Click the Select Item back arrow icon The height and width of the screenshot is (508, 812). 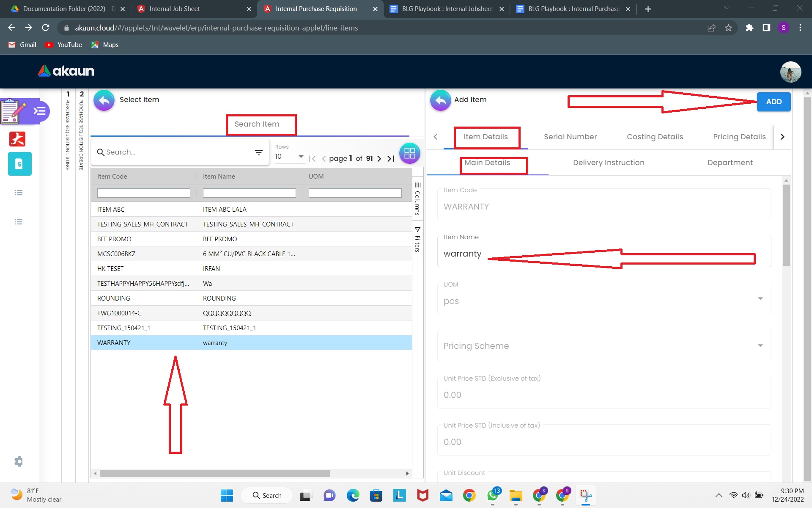104,100
